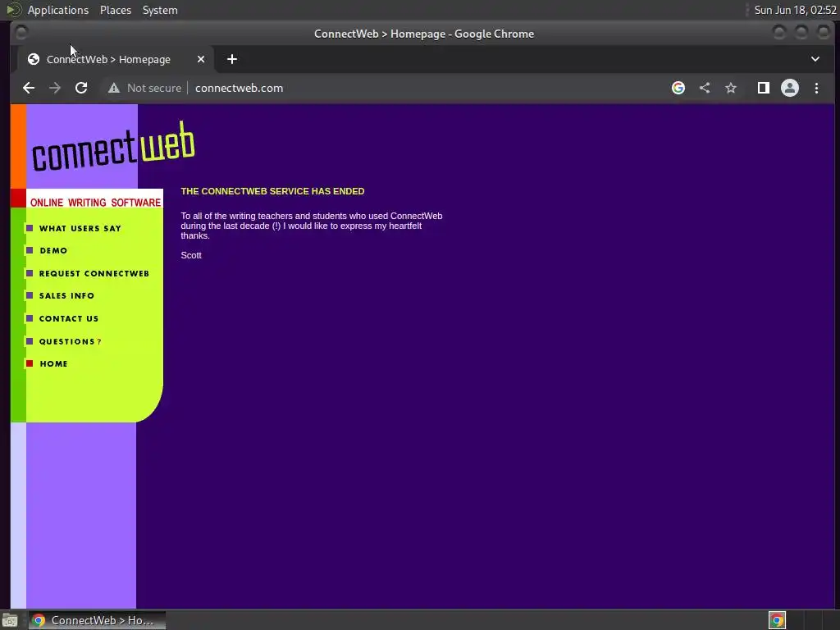Open the Places menu
The image size is (840, 630).
pos(115,10)
